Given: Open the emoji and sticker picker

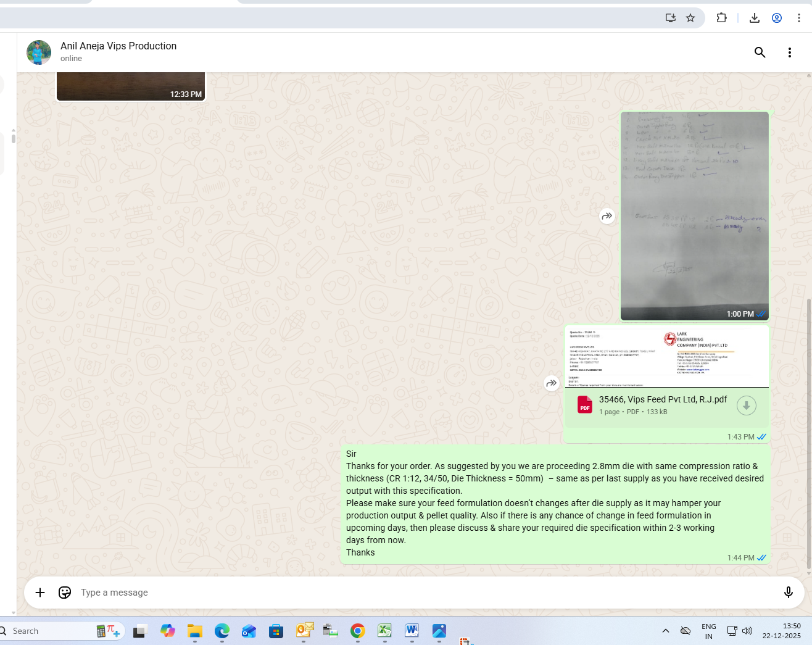Looking at the screenshot, I should tap(65, 593).
